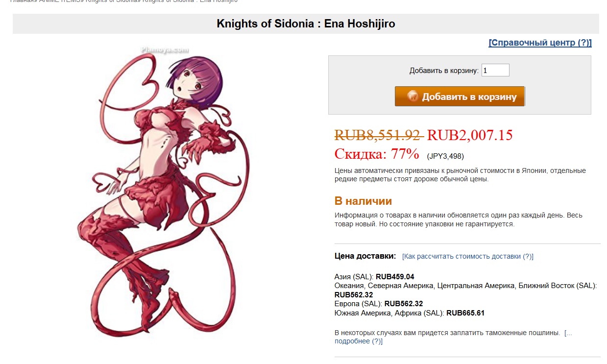Image resolution: width=607 pixels, height=364 pixels.
Task: Click the Knights of Sidonia : Ena Hoshijiro heading
Action: pyautogui.click(x=306, y=24)
